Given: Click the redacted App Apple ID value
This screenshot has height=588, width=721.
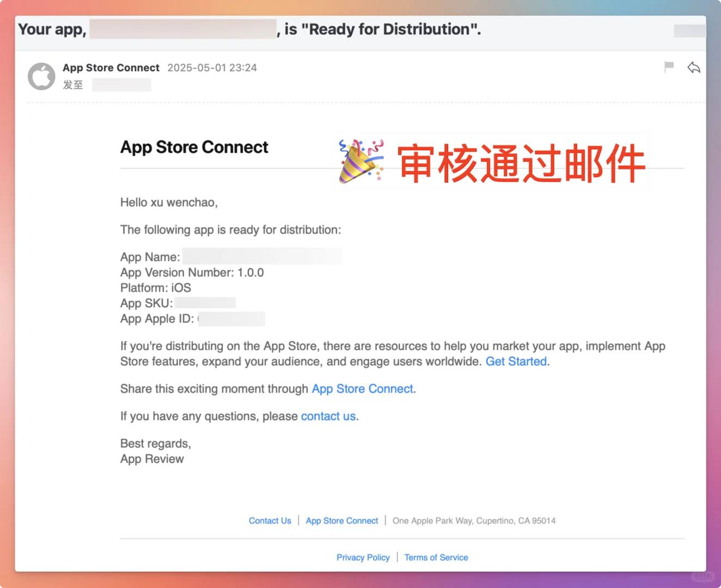Looking at the screenshot, I should point(231,318).
